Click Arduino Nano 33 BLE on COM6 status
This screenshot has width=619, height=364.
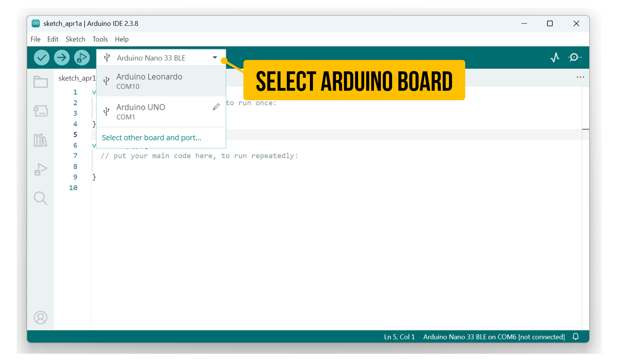pyautogui.click(x=494, y=337)
